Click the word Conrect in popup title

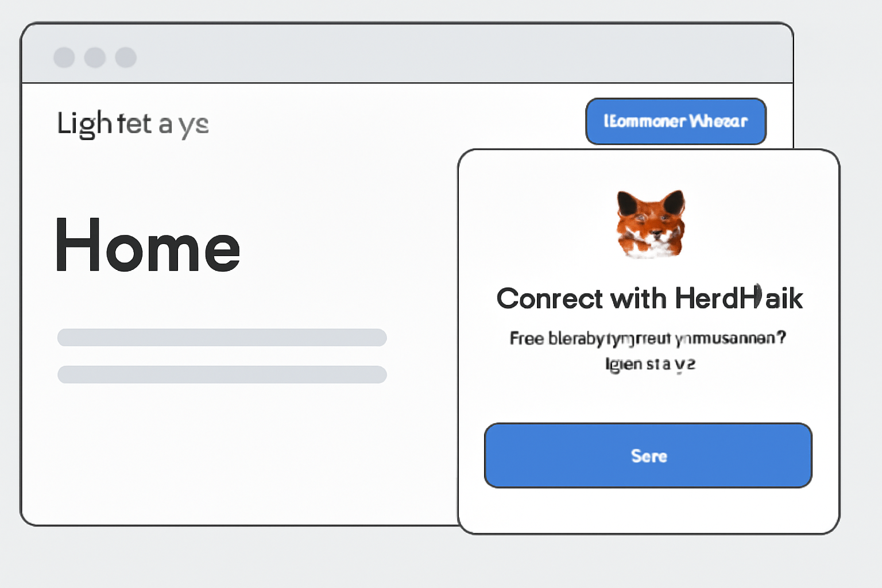tap(541, 299)
